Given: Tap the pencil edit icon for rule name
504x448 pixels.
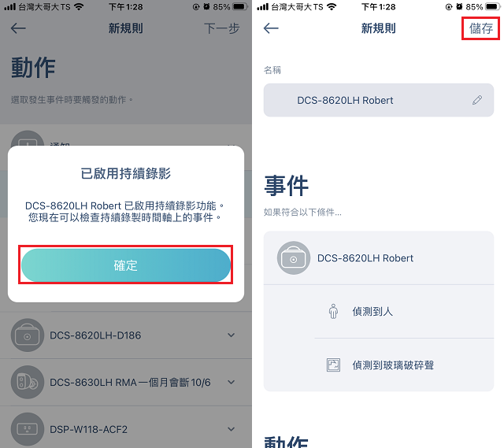Looking at the screenshot, I should pyautogui.click(x=477, y=100).
